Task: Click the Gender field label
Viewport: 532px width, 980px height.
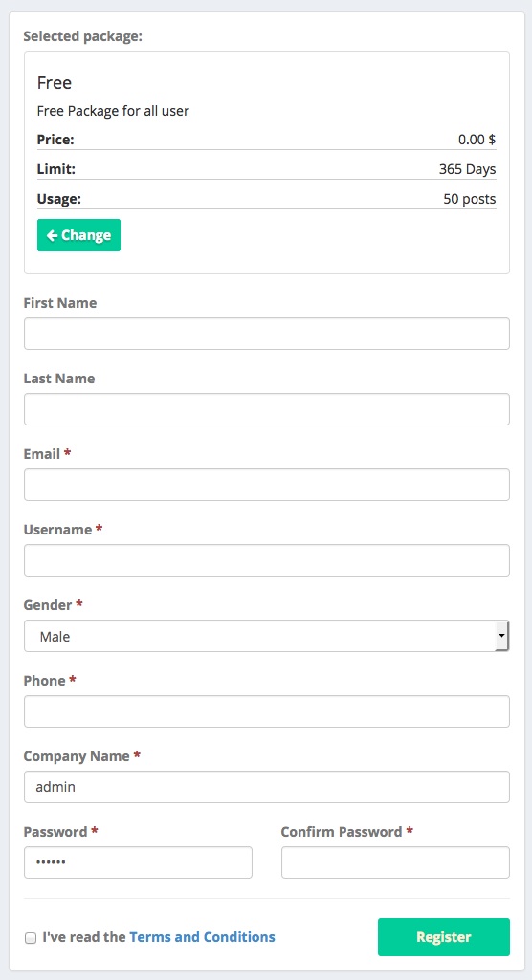Action: [48, 605]
